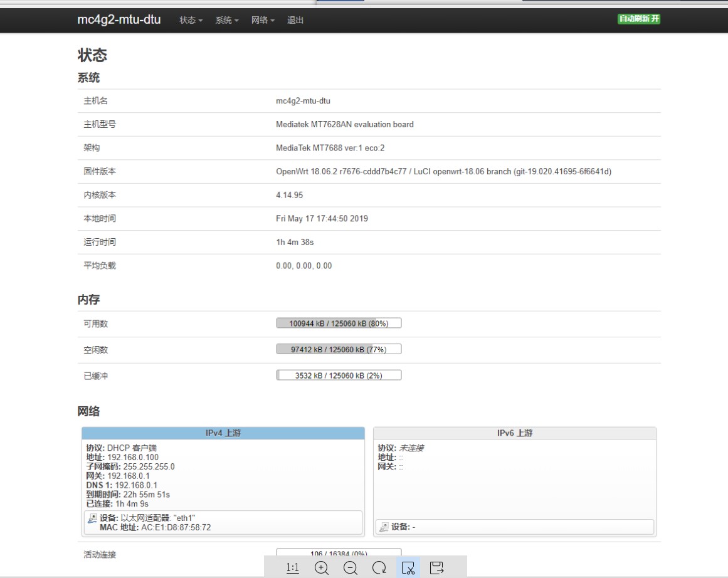Click the device icon in IPv6 panel
Screen dimensions: 728x578
click(x=384, y=527)
